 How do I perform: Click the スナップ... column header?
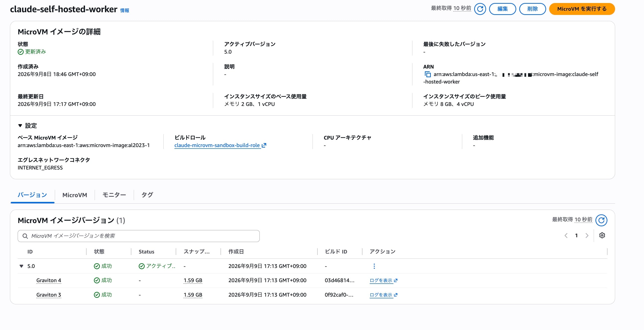196,252
